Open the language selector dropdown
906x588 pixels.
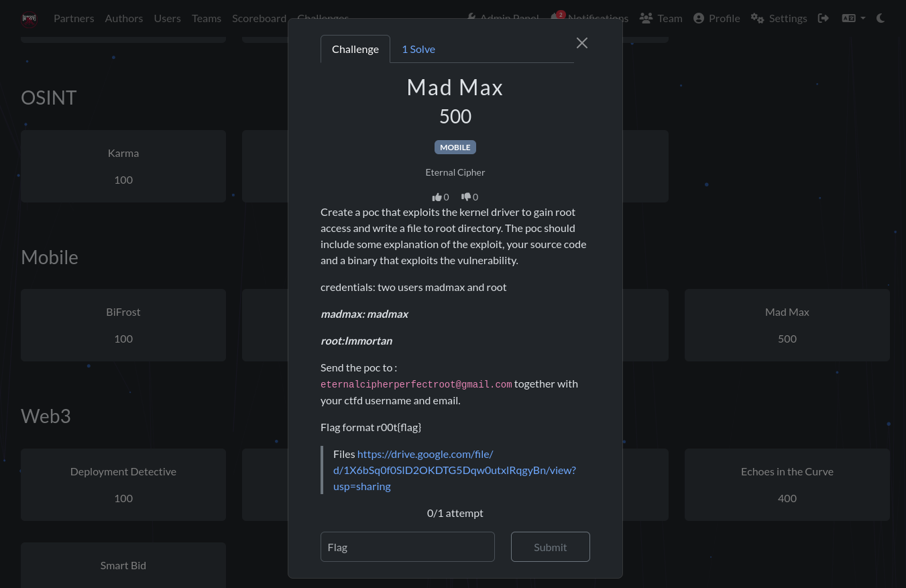(x=853, y=18)
